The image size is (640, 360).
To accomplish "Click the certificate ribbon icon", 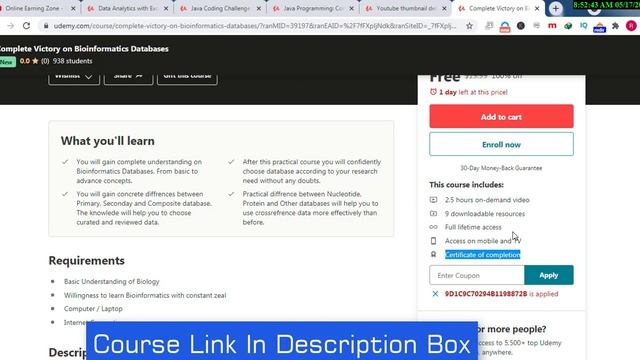I will (x=433, y=255).
